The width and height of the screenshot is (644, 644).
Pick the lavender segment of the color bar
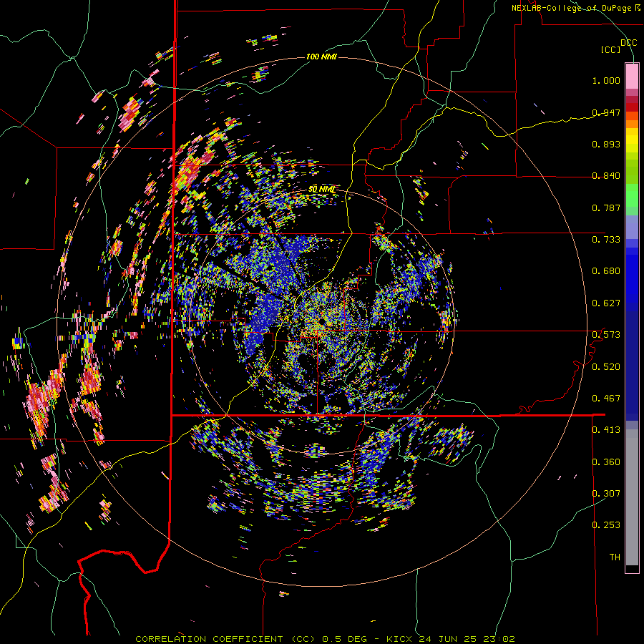click(632, 227)
